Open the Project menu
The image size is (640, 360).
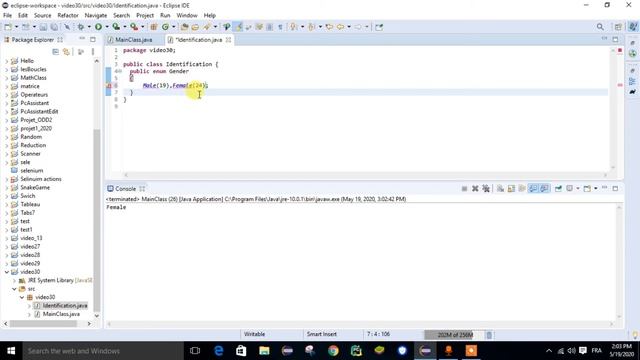[145, 16]
